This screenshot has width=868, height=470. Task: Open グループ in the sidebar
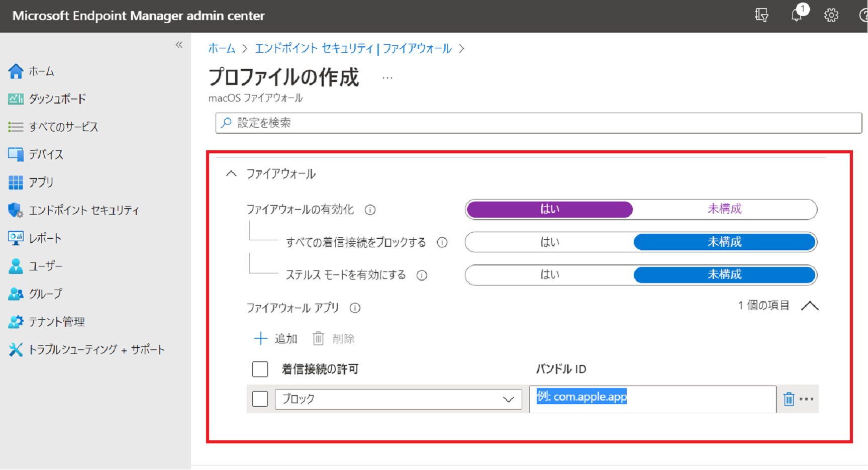coord(45,294)
